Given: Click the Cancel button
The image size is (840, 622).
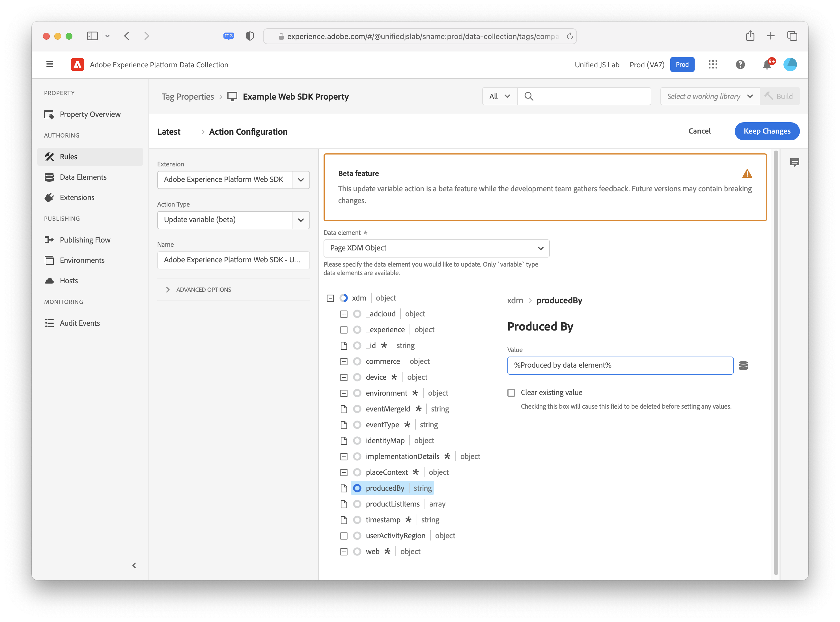Looking at the screenshot, I should pos(699,131).
